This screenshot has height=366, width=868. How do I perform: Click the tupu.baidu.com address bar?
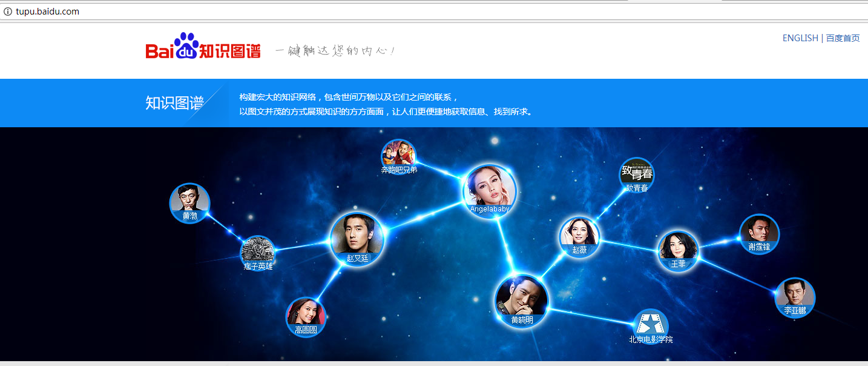434,12
